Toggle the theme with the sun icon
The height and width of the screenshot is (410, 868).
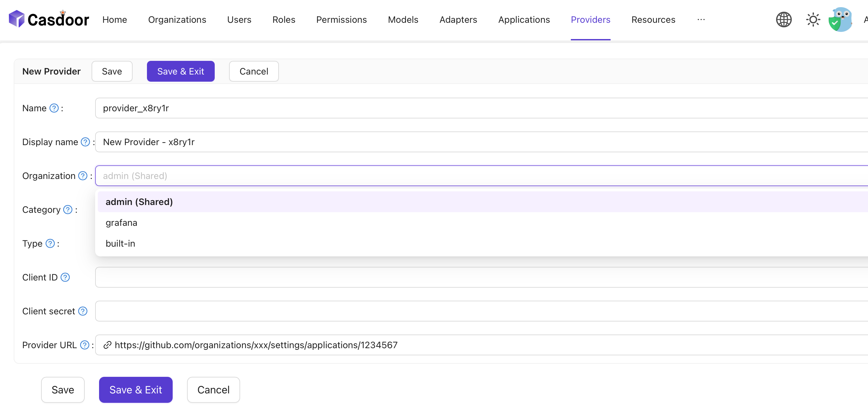pos(813,19)
